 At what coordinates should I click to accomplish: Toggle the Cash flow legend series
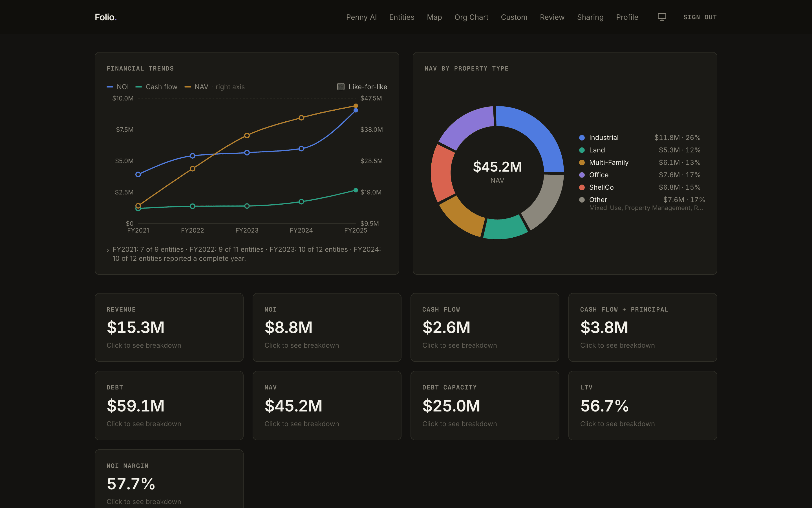[156, 87]
